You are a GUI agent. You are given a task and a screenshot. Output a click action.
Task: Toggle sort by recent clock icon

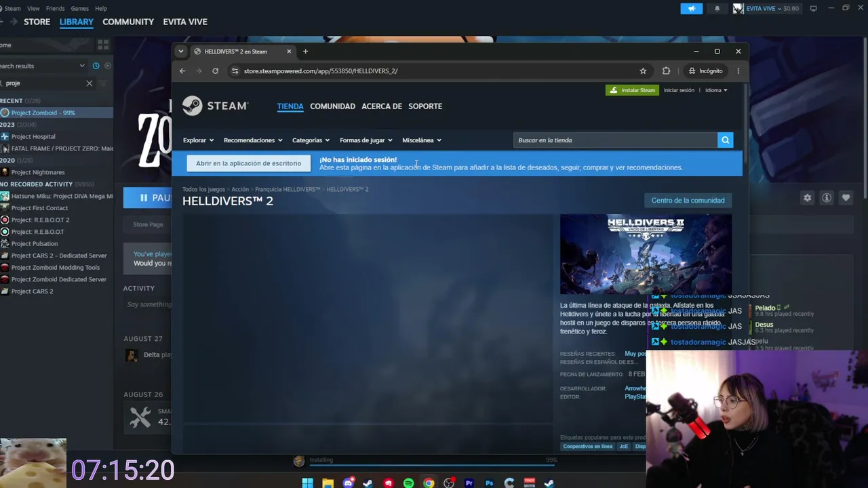click(x=96, y=66)
